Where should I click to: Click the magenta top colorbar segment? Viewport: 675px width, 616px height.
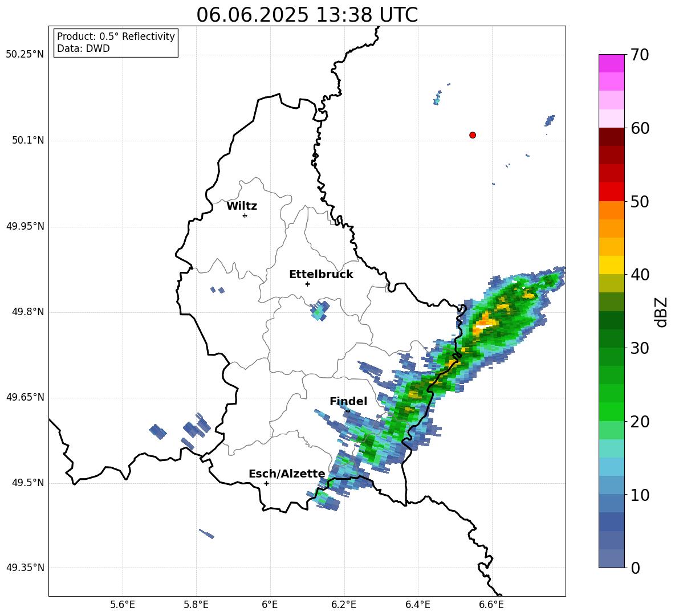tap(611, 63)
